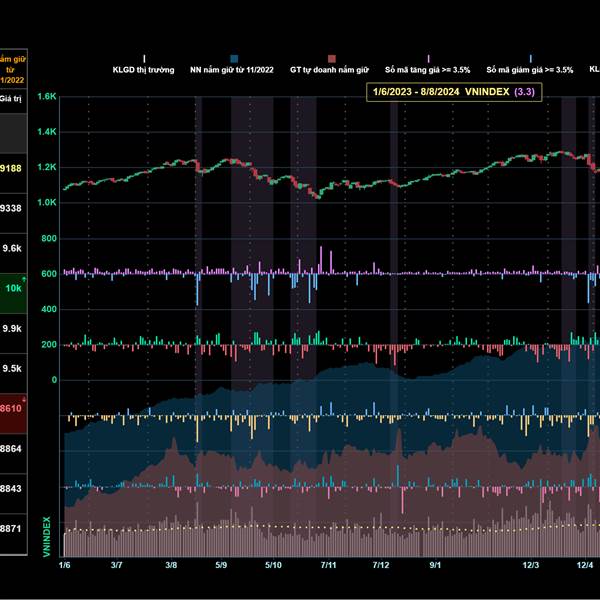
Task: Click the white marker above 'KLGD thị trường'
Action: (144, 59)
